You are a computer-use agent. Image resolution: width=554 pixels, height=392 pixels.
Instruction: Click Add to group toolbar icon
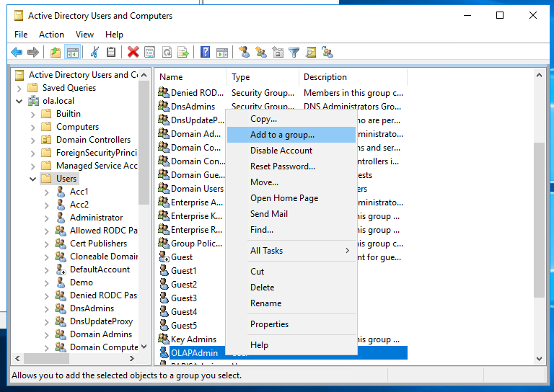[x=327, y=52]
